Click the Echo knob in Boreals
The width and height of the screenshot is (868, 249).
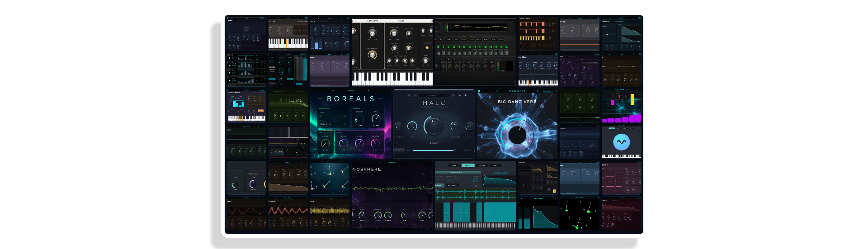coord(344,143)
